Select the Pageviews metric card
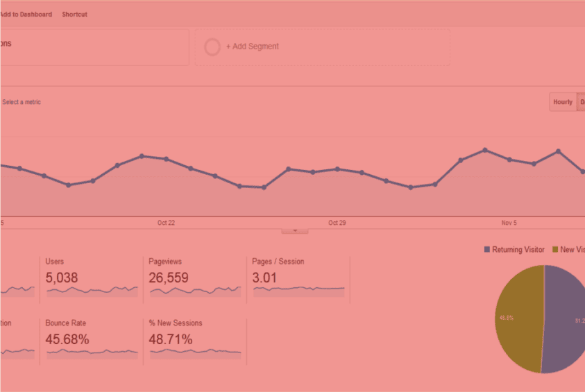This screenshot has width=585, height=392. (x=195, y=280)
